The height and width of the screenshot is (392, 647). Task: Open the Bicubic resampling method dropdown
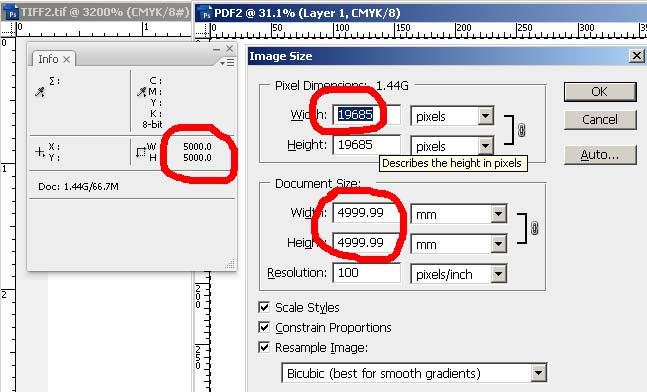tap(538, 373)
